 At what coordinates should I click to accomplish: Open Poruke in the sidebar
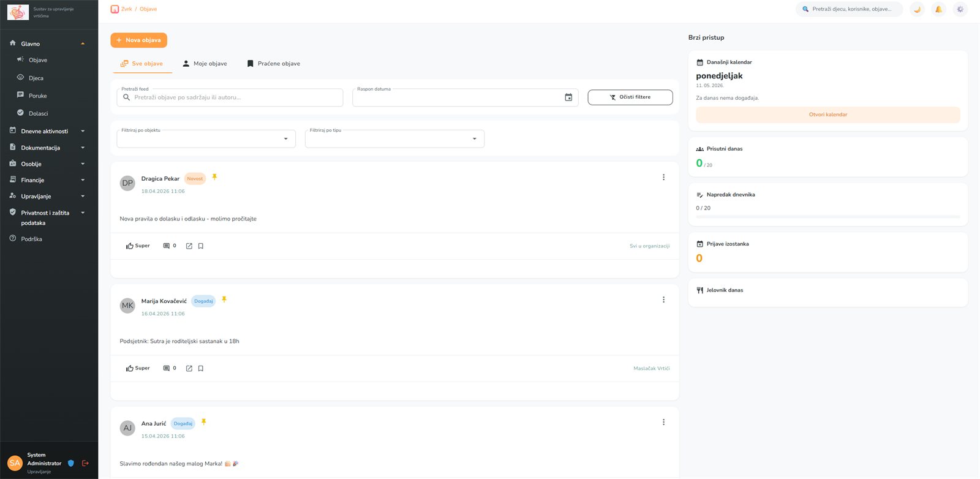37,96
